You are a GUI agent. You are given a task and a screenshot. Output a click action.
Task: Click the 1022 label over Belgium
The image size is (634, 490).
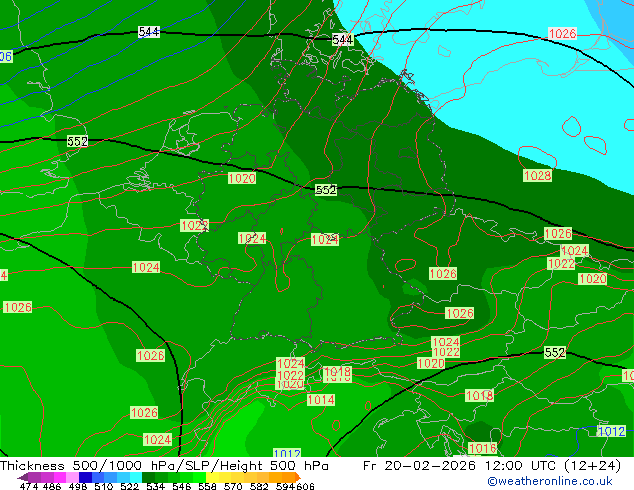(194, 226)
